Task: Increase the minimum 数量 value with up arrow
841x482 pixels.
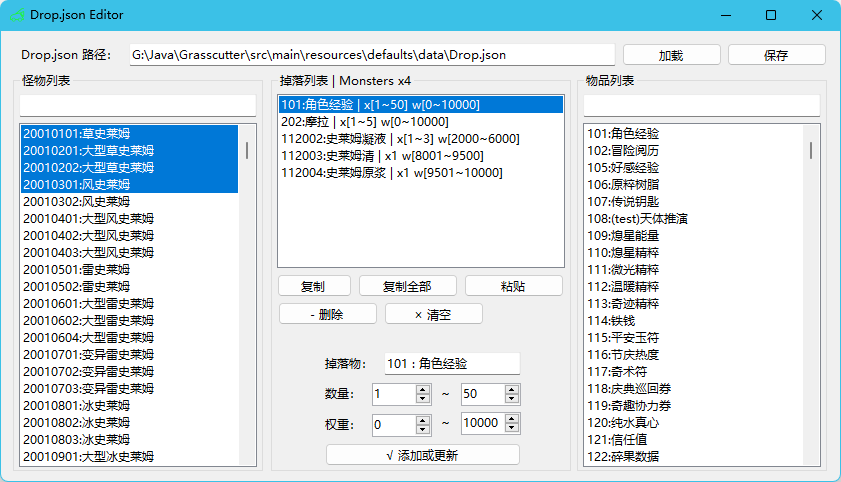Action: coord(423,389)
